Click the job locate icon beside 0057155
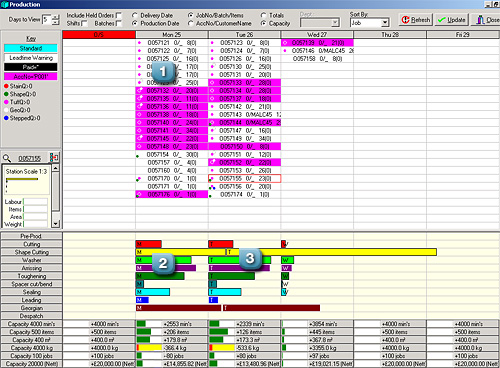Viewport: 500px width, 368px height. pyautogui.click(x=54, y=157)
